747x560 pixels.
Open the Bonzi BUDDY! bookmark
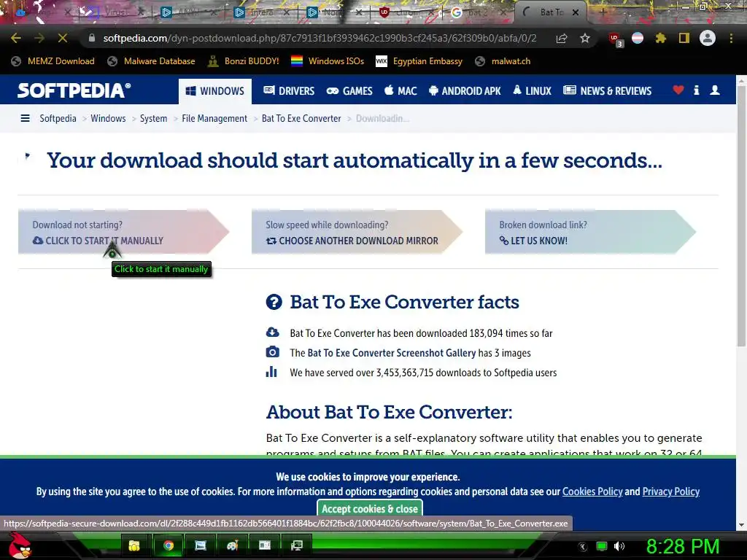(244, 61)
